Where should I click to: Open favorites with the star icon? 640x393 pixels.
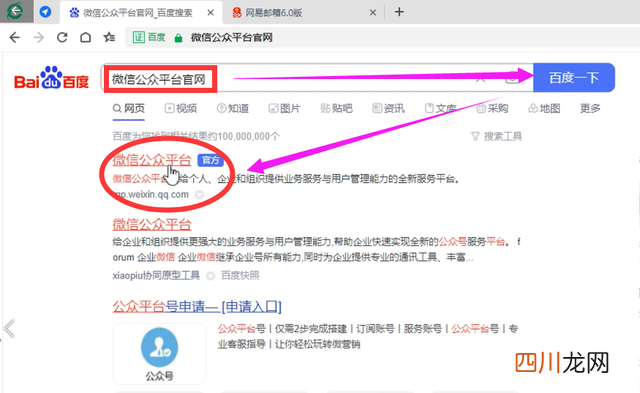[x=109, y=38]
